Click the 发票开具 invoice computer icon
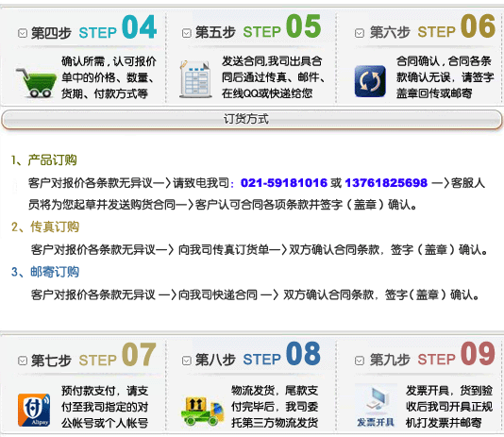The image size is (504, 437). 376,406
